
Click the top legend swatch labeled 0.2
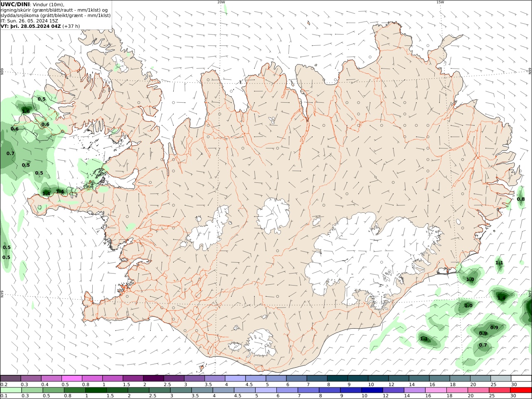coord(10,378)
